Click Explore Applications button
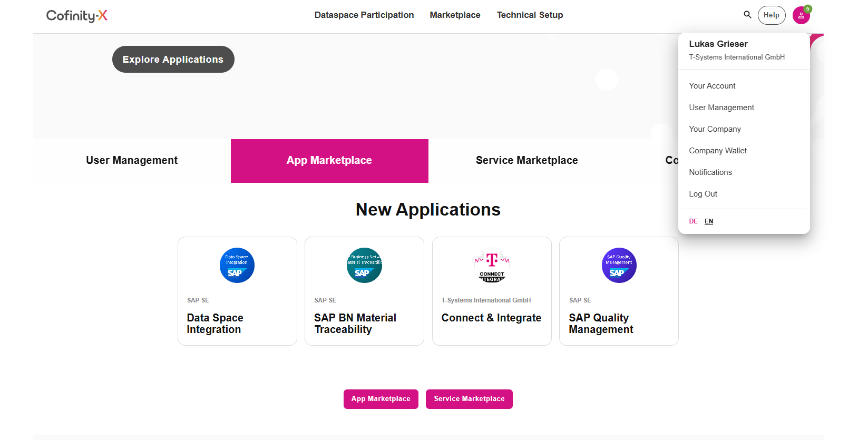The image size is (868, 440). [173, 60]
